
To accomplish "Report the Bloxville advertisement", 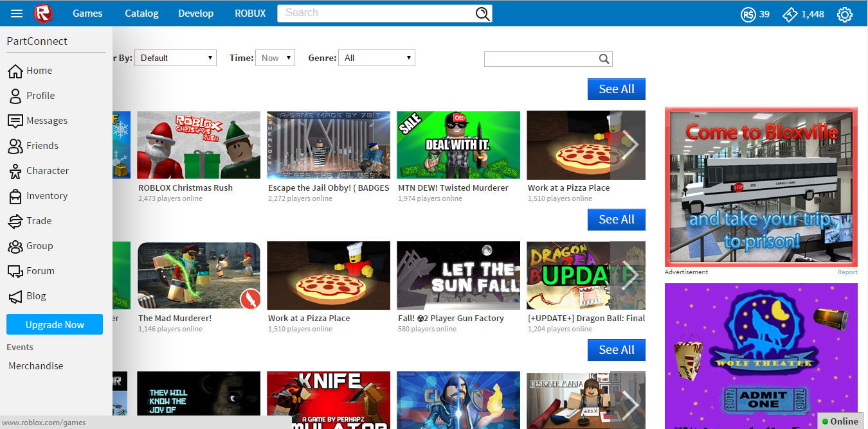I will (x=847, y=272).
